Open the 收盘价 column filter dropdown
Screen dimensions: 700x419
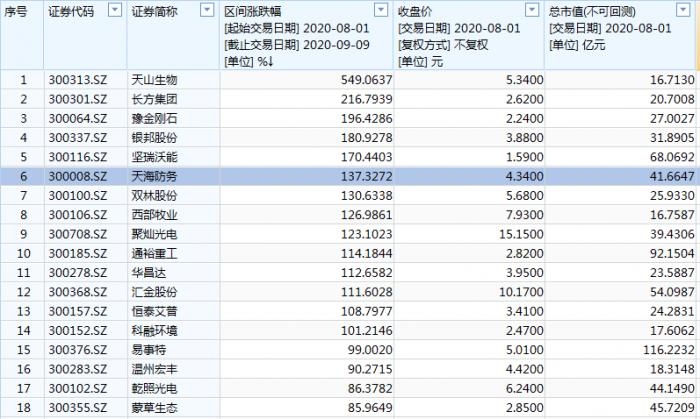[532, 10]
